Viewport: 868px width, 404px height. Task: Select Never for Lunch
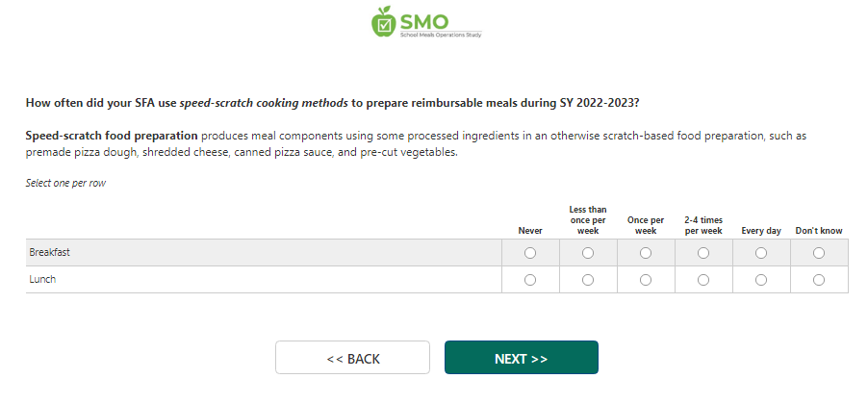(x=530, y=280)
